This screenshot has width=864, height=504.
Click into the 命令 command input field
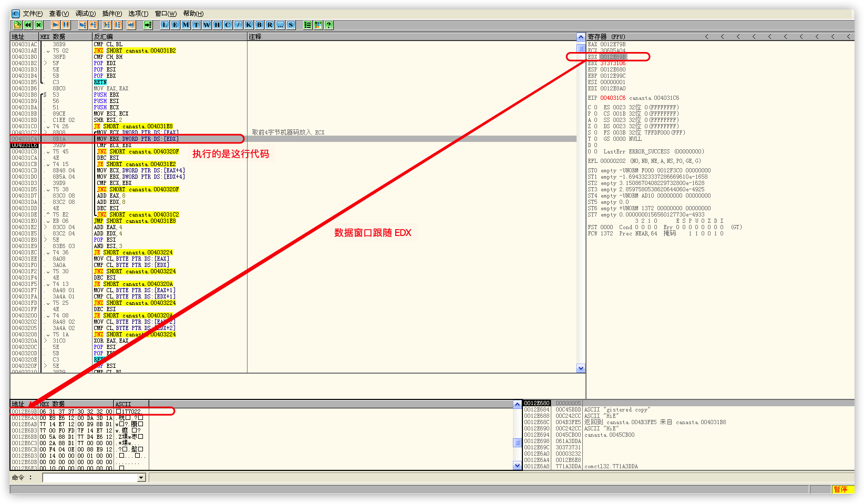coord(89,478)
